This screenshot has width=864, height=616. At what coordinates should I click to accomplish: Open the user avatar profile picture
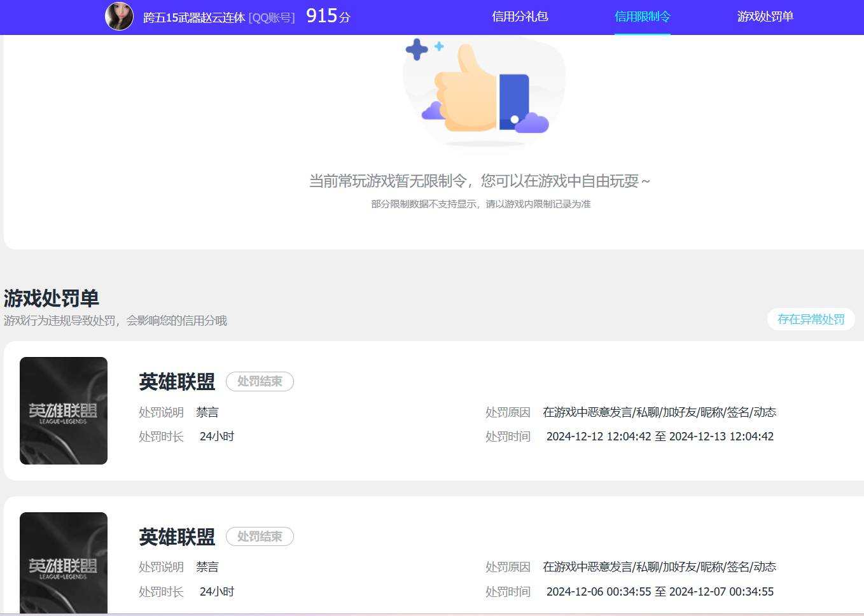point(119,17)
